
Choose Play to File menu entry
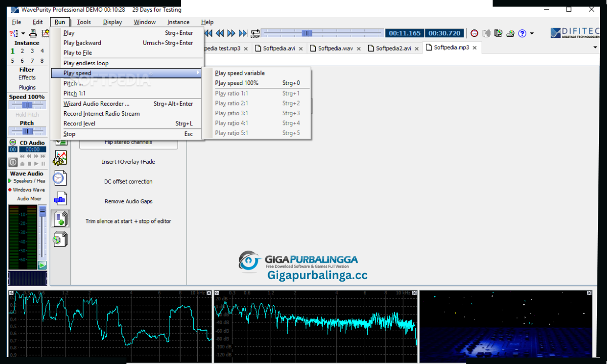pos(127,53)
